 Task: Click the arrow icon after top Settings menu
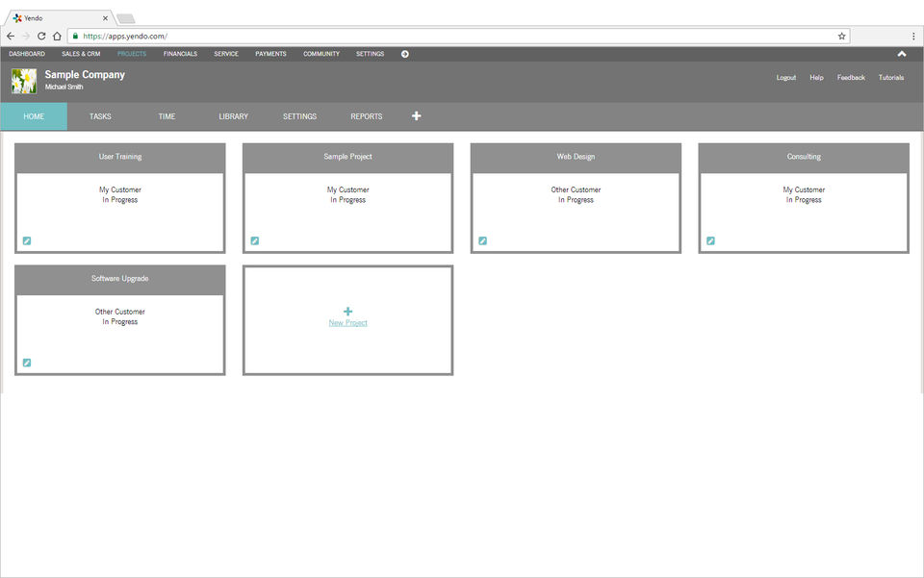tap(405, 54)
